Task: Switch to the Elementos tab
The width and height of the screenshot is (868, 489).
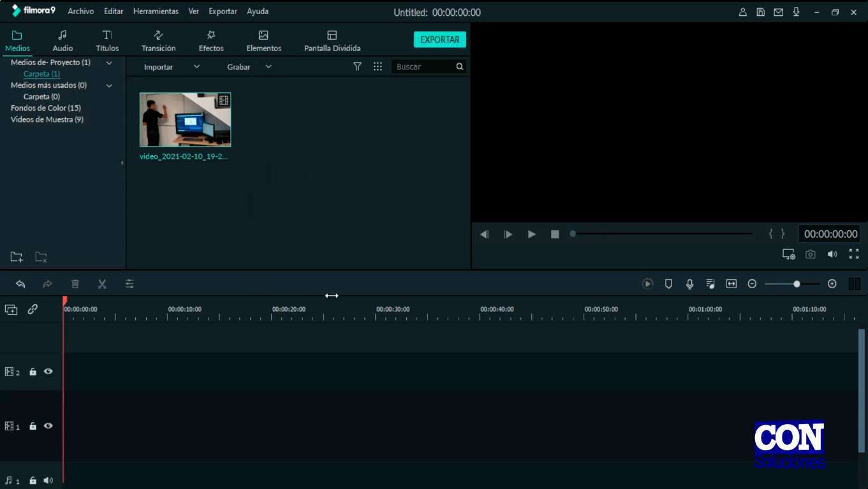Action: 263,41
